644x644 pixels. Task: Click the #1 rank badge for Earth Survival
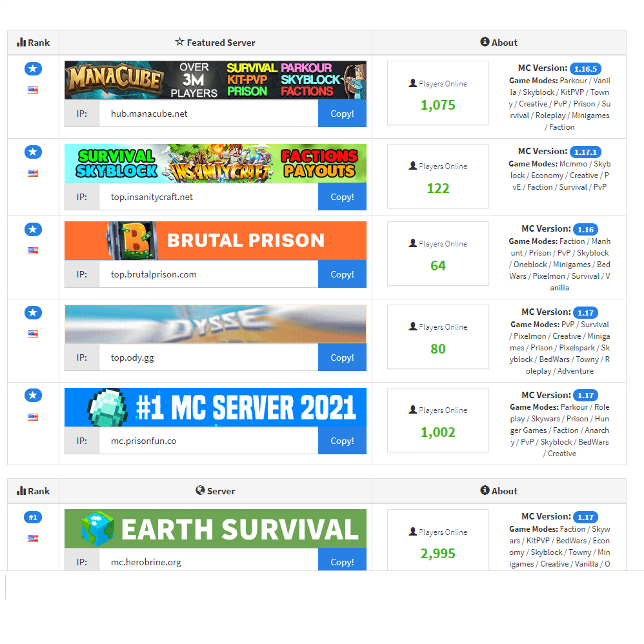[33, 518]
